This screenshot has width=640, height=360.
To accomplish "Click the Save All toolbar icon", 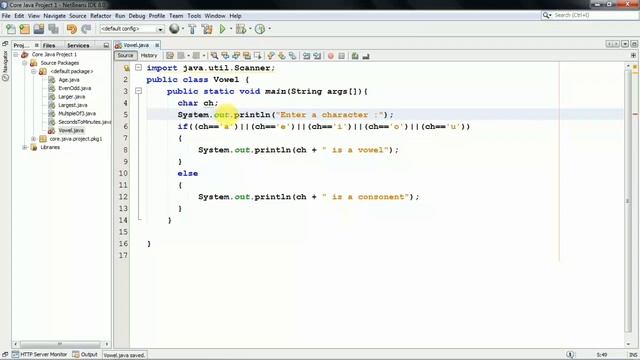I will point(53,29).
